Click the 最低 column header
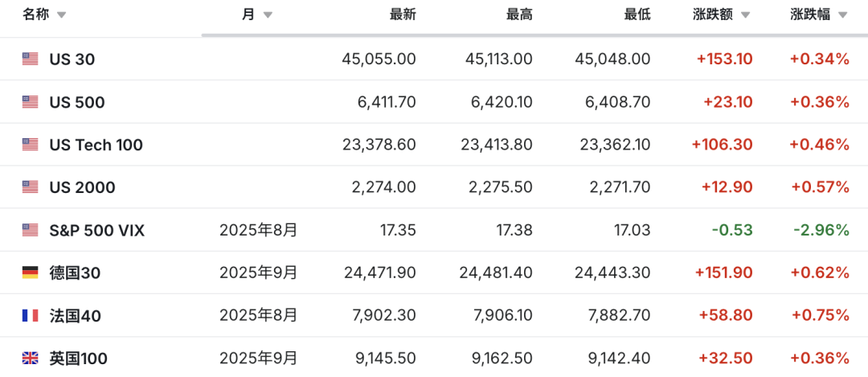Screen dimensions: 868x377 click(x=637, y=14)
